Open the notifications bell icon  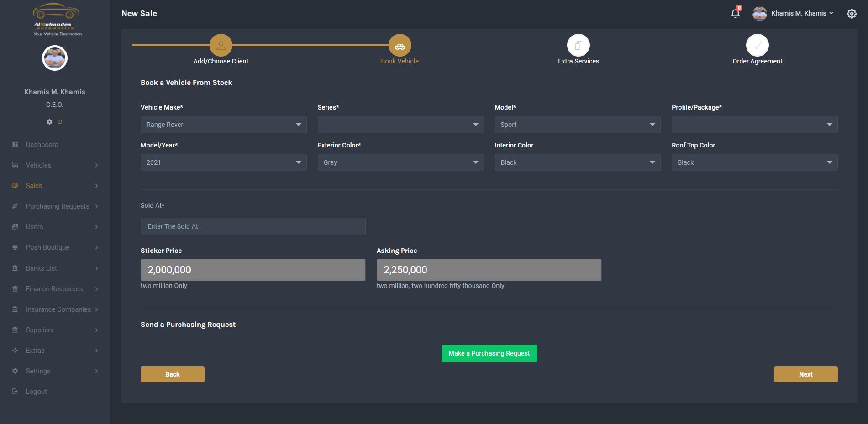click(735, 13)
